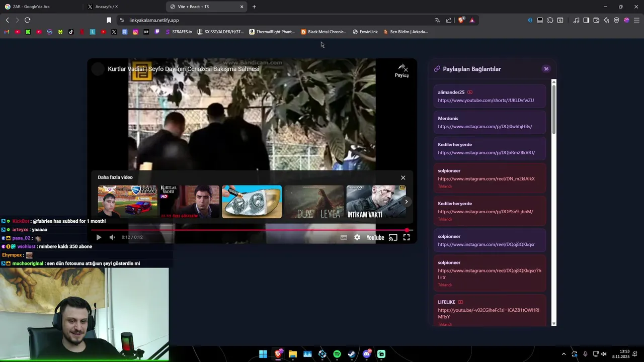The width and height of the screenshot is (644, 362).
Task: Toggle subtitles in the video player
Action: [344, 237]
